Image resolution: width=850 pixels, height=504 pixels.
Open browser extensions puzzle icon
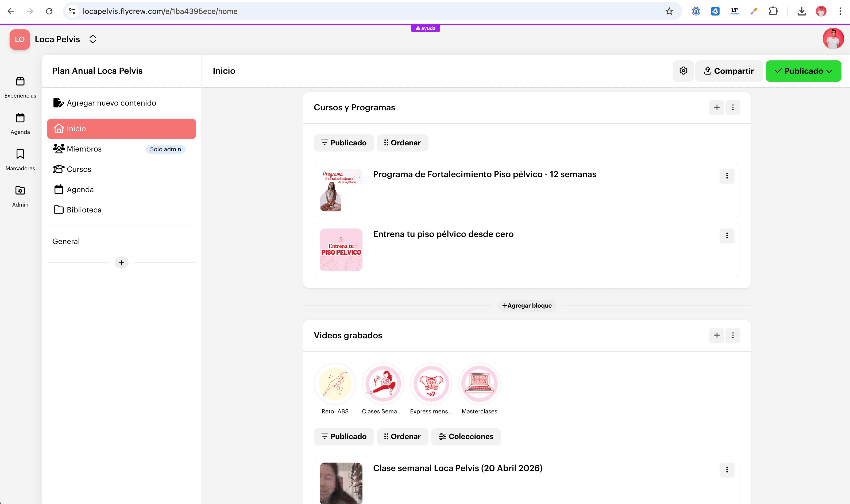coord(773,11)
